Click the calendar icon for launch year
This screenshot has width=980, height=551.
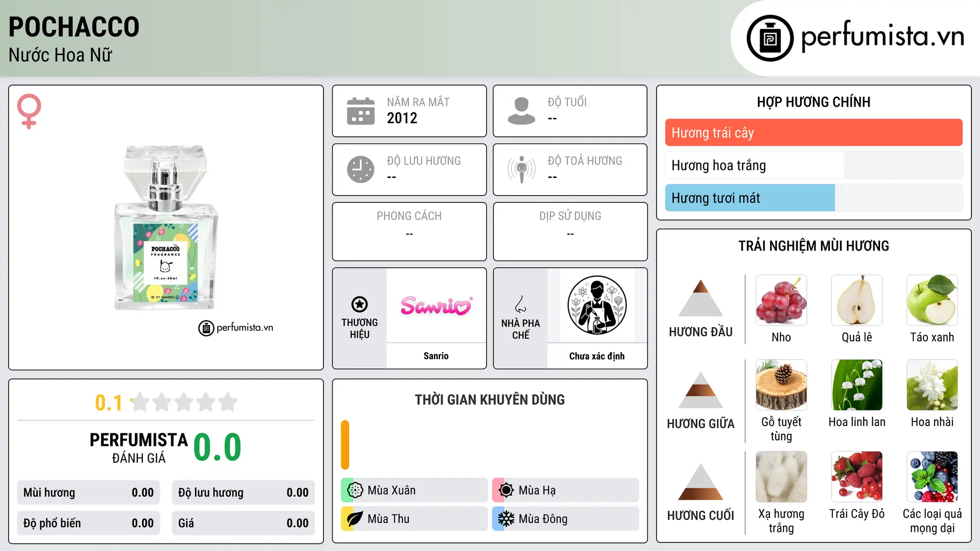tap(361, 111)
